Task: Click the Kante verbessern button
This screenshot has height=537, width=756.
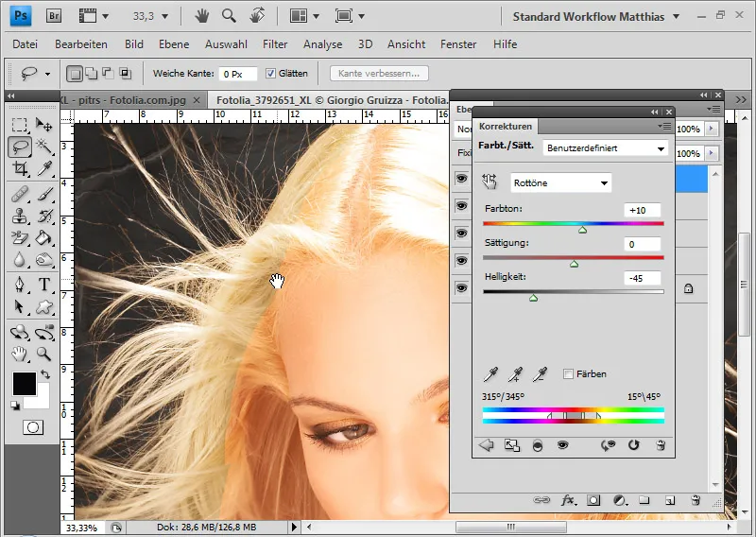Action: [379, 74]
